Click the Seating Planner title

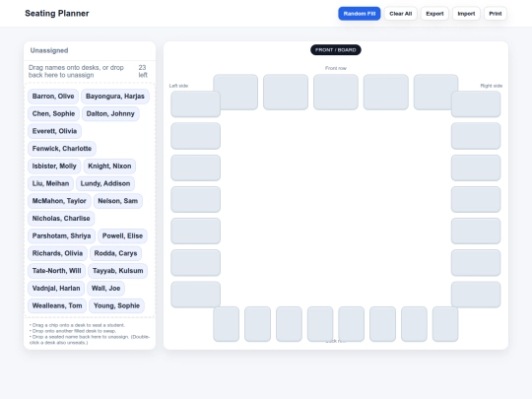[x=57, y=13]
